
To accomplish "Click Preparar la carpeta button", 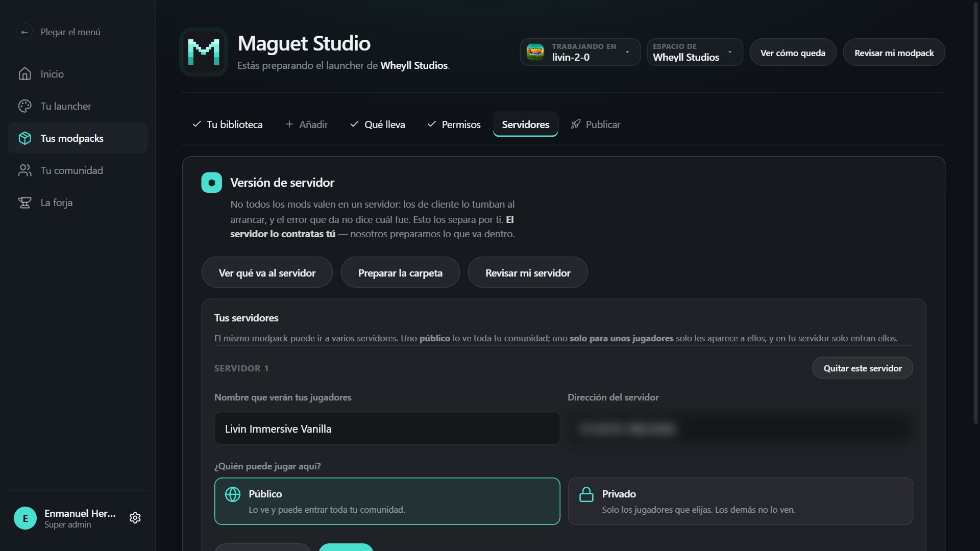I will pos(400,272).
